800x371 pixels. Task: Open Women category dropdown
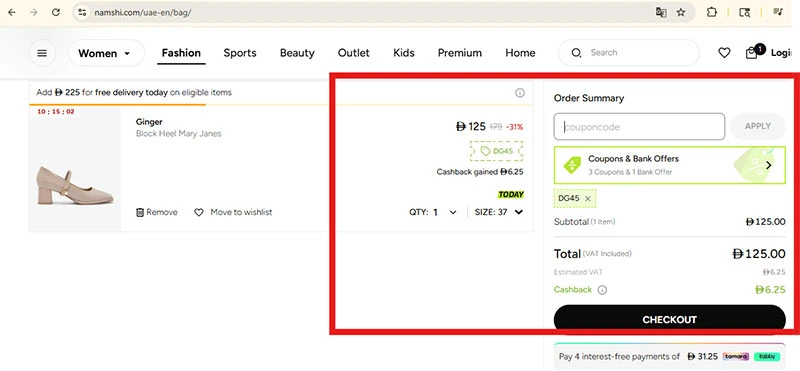(106, 53)
